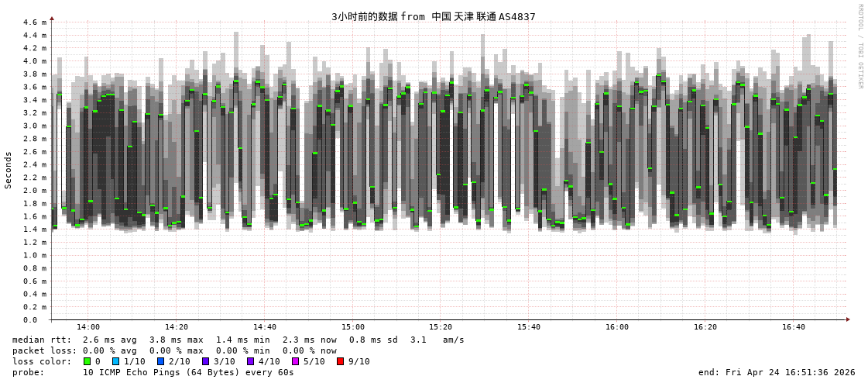Click the indigo 3/10 loss swatch
The height and width of the screenshot is (383, 868).
click(205, 361)
